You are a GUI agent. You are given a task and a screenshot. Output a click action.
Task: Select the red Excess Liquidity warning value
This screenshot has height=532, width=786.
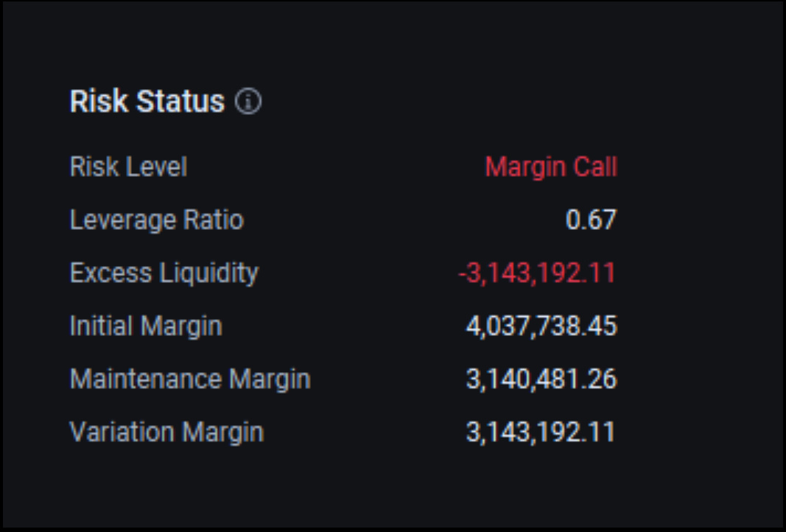(537, 273)
